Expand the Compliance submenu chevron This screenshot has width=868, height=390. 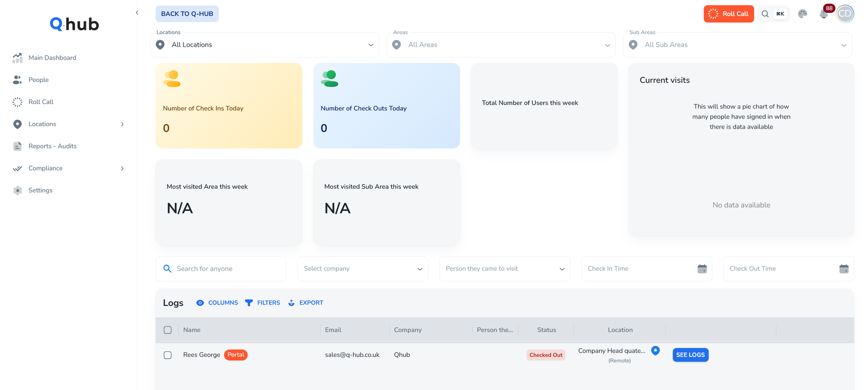(x=122, y=168)
